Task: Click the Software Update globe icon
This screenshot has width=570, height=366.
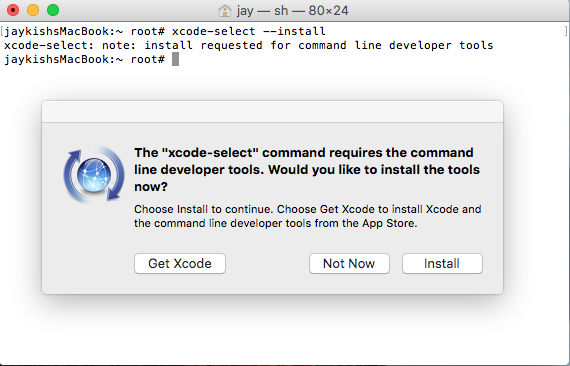Action: (x=94, y=174)
